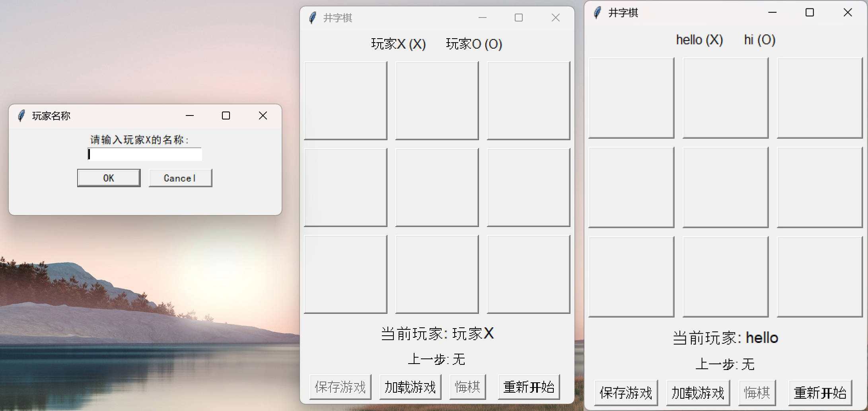Mark top-left cell in 玩家X board
Image resolution: width=868 pixels, height=411 pixels.
click(346, 101)
